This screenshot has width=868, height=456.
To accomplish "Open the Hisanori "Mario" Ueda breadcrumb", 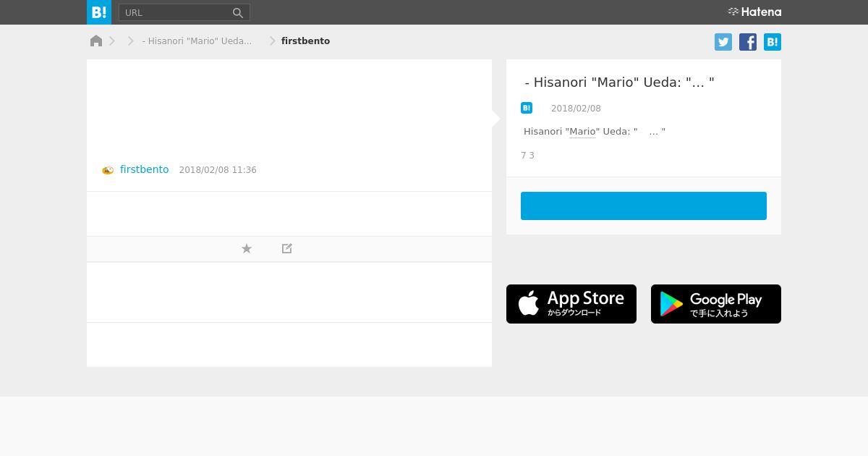I will tap(197, 41).
